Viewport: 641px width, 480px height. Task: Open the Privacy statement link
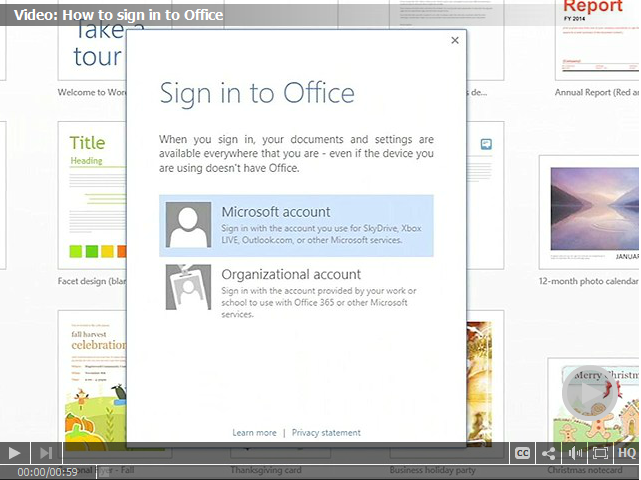click(x=326, y=433)
